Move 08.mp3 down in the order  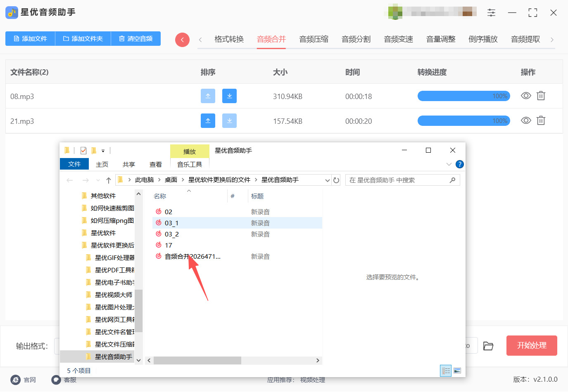click(x=229, y=96)
